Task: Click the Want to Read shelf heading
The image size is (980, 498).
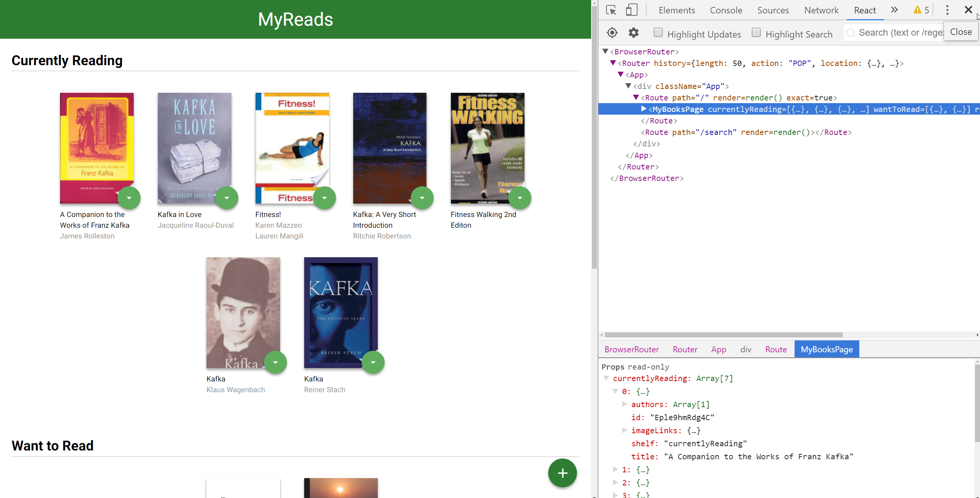Action: coord(52,446)
